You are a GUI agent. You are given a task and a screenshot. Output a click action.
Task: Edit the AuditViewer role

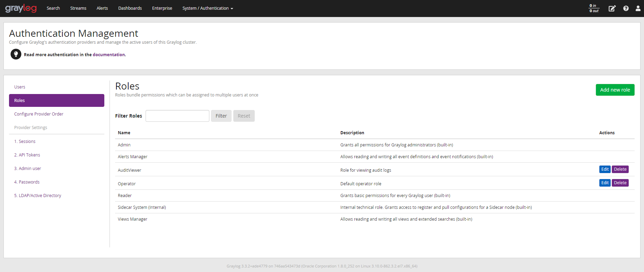coord(605,169)
